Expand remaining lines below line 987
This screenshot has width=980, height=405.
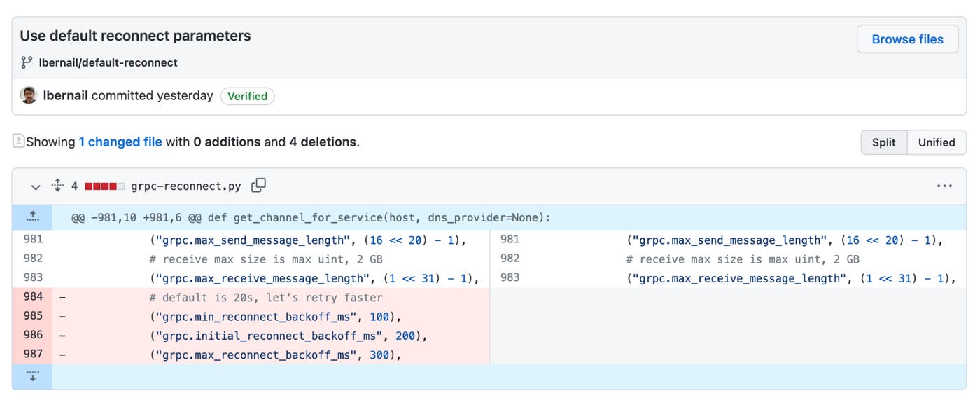[x=32, y=375]
